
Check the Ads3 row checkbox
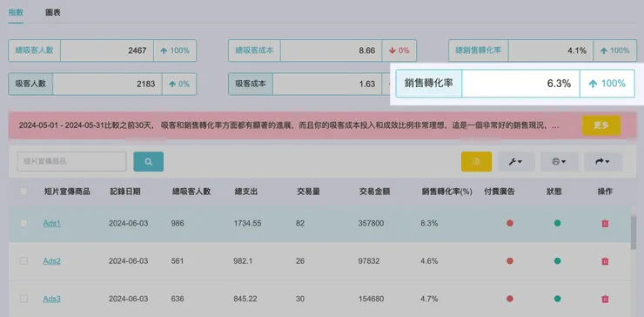pyautogui.click(x=23, y=299)
